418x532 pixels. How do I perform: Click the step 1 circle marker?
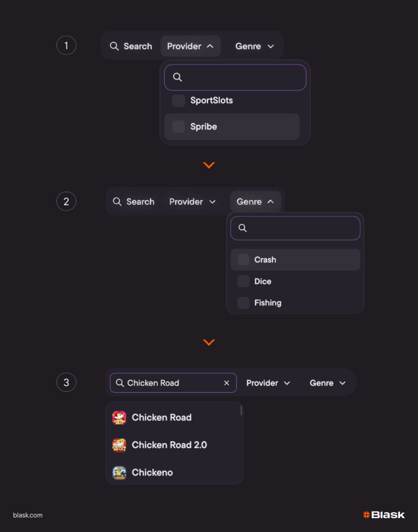pyautogui.click(x=66, y=46)
